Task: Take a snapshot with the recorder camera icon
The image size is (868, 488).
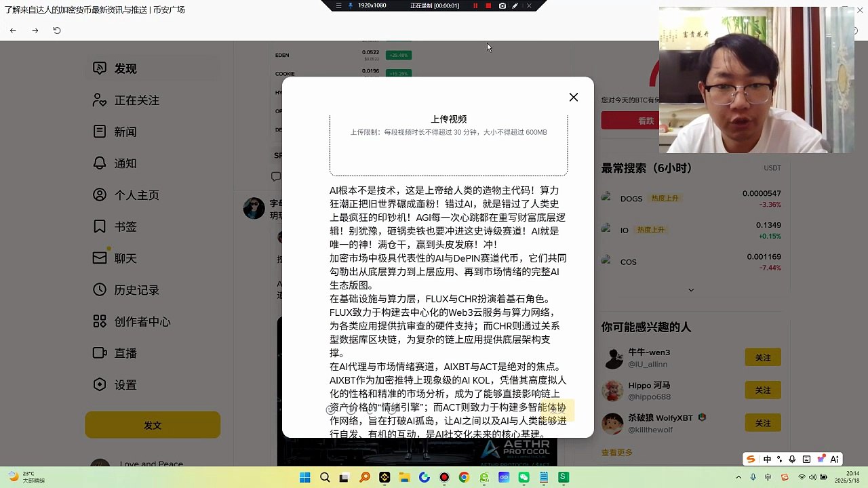Action: pos(502,5)
